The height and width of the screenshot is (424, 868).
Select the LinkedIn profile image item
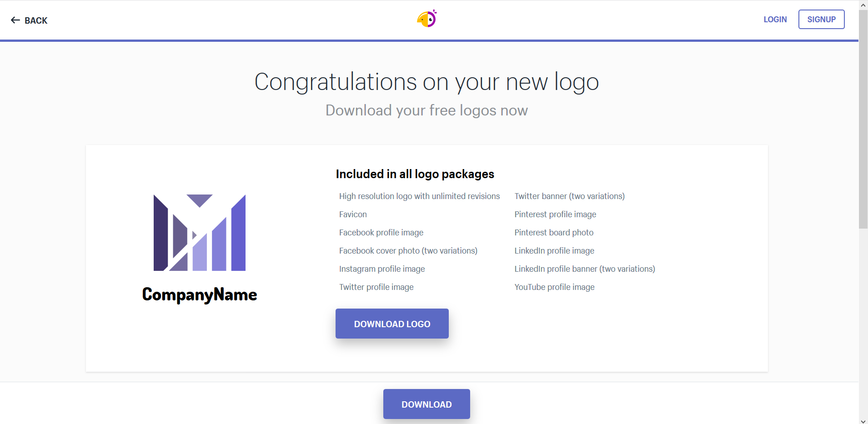coord(554,251)
